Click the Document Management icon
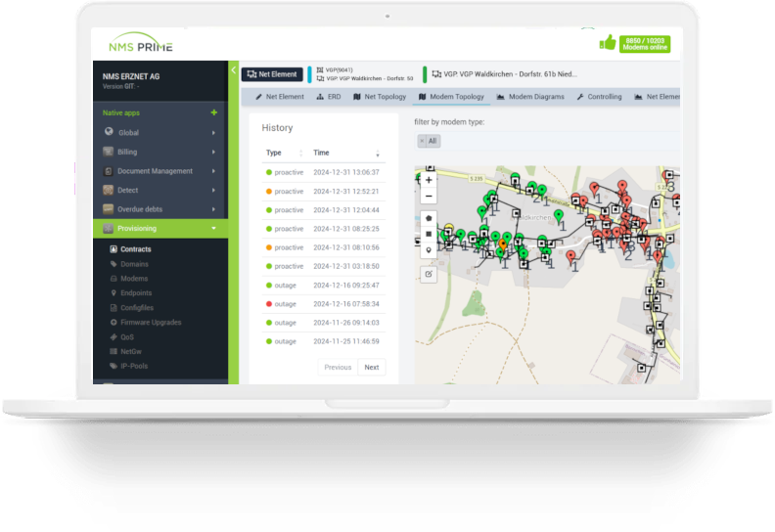The width and height of the screenshot is (775, 532). (109, 171)
